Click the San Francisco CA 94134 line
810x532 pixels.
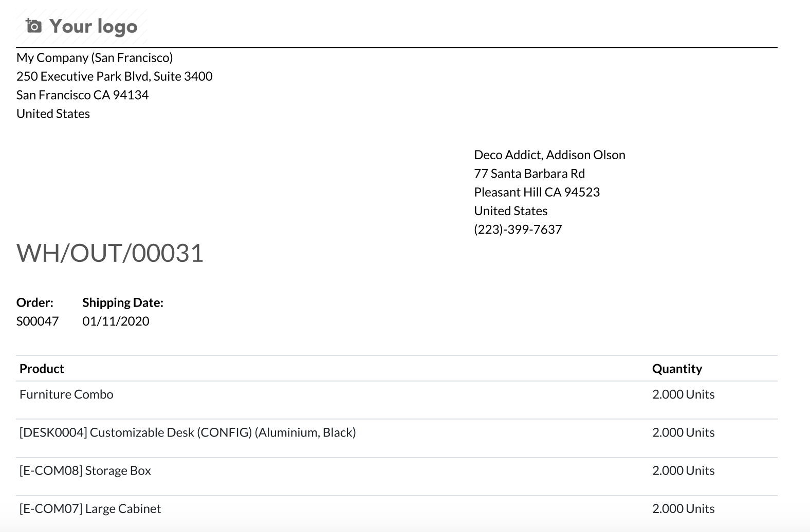click(x=82, y=95)
